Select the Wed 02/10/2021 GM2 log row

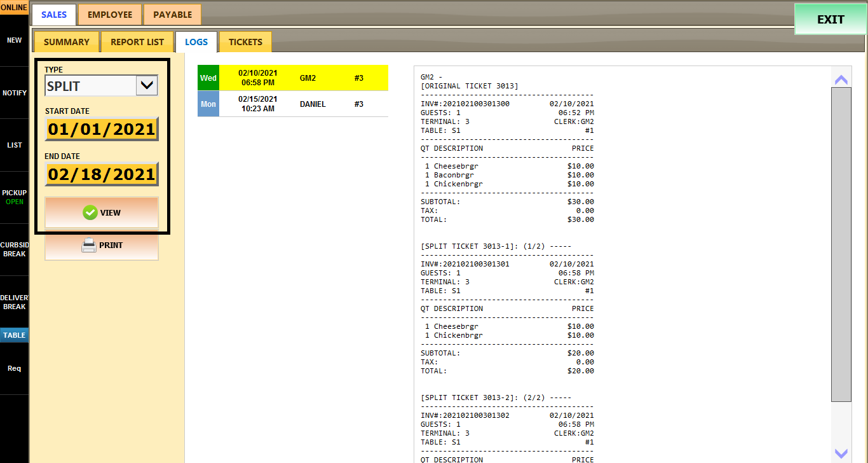293,78
